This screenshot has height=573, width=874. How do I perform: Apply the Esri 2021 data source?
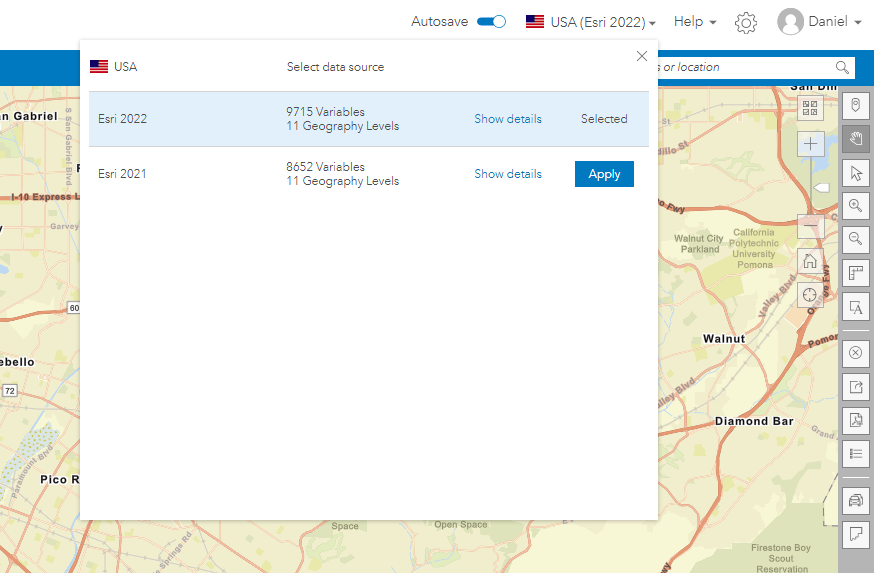[x=604, y=174]
